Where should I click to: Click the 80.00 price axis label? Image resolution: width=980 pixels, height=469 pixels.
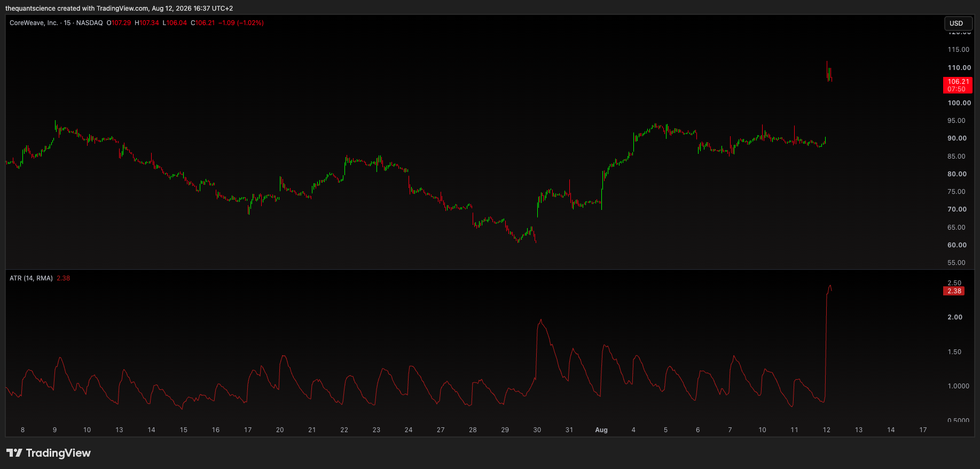coord(957,174)
